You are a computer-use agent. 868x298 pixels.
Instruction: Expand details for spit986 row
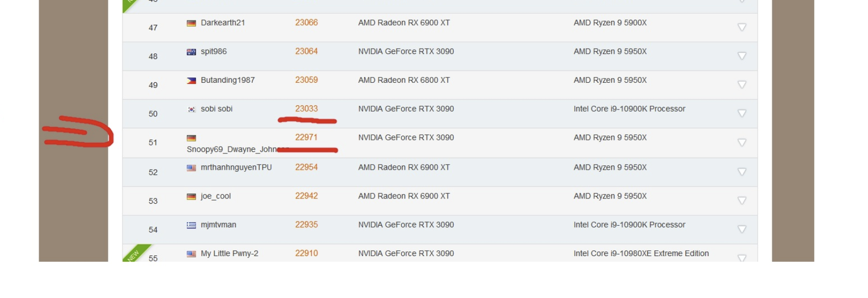click(x=741, y=56)
